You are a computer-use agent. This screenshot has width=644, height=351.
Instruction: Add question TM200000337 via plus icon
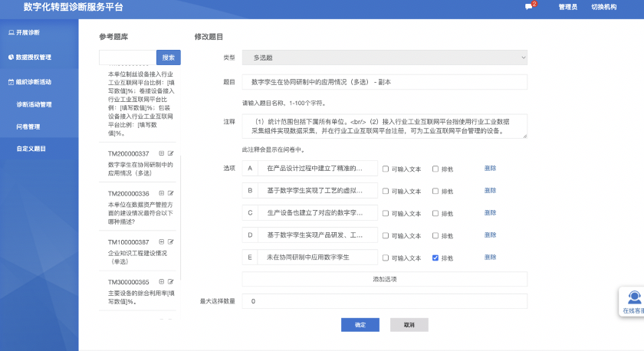(162, 153)
